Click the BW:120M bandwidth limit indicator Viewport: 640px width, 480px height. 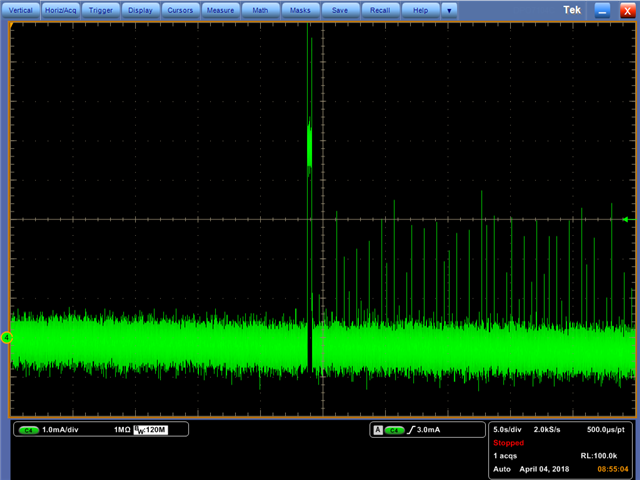coord(151,430)
